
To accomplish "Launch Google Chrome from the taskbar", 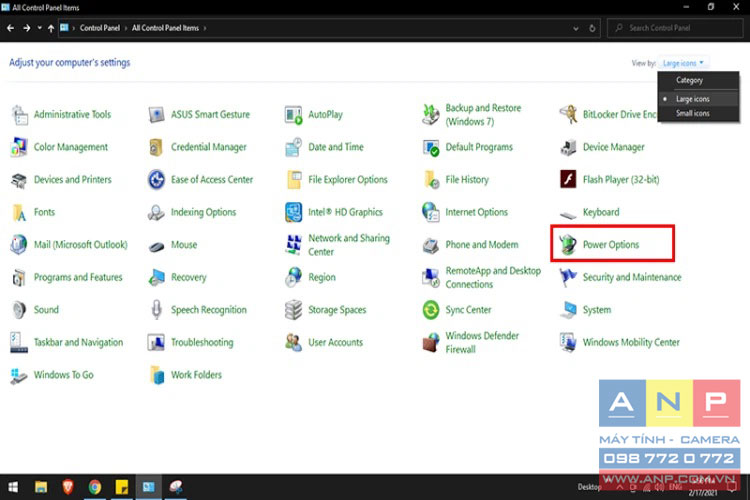I will [95, 487].
